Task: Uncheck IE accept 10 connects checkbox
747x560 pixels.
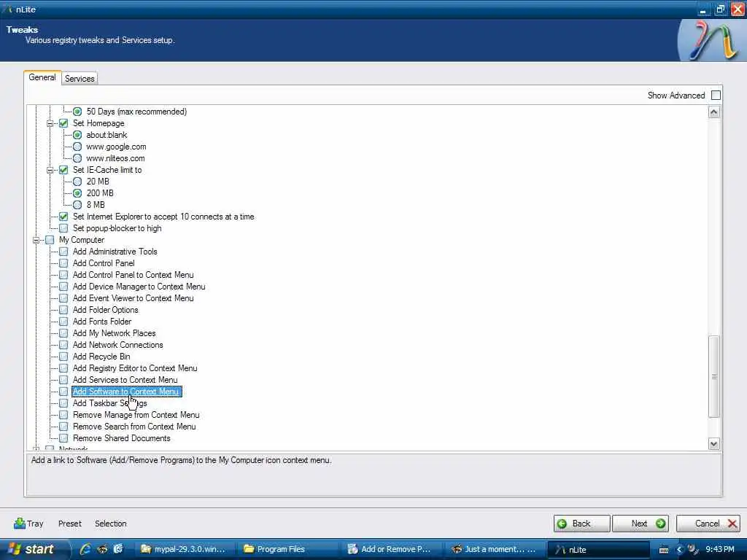Action: coord(63,216)
